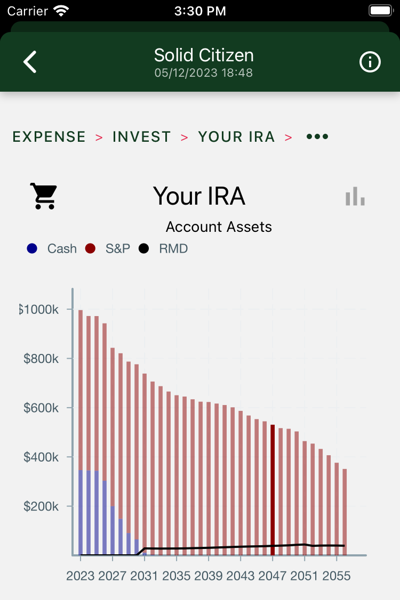Open the three dots more breadcrumb

point(317,137)
